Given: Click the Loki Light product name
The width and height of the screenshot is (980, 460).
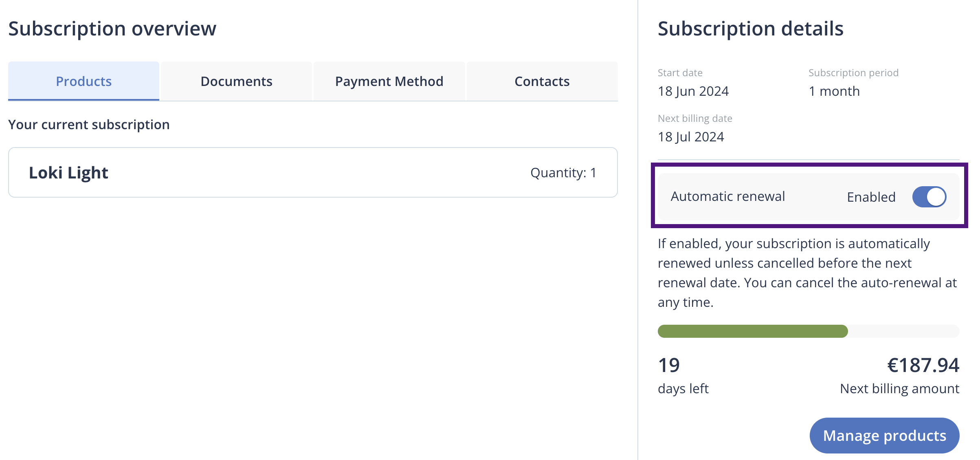Looking at the screenshot, I should tap(68, 173).
